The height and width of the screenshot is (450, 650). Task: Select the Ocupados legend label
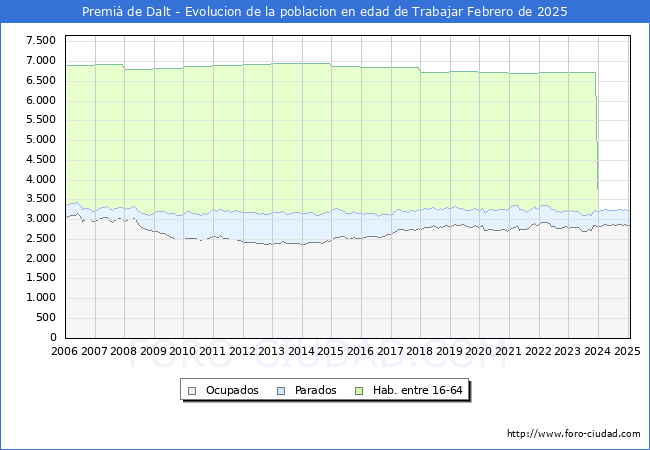(232, 390)
